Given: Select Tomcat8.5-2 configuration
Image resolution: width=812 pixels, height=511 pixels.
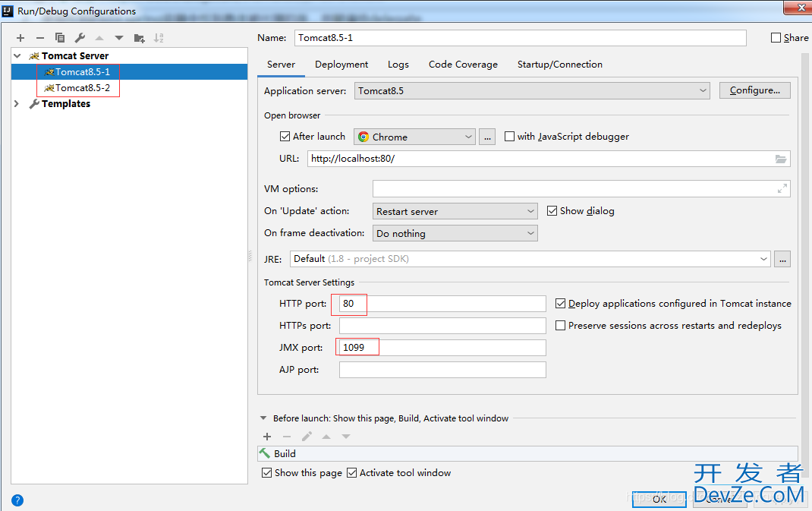Looking at the screenshot, I should click(130, 87).
